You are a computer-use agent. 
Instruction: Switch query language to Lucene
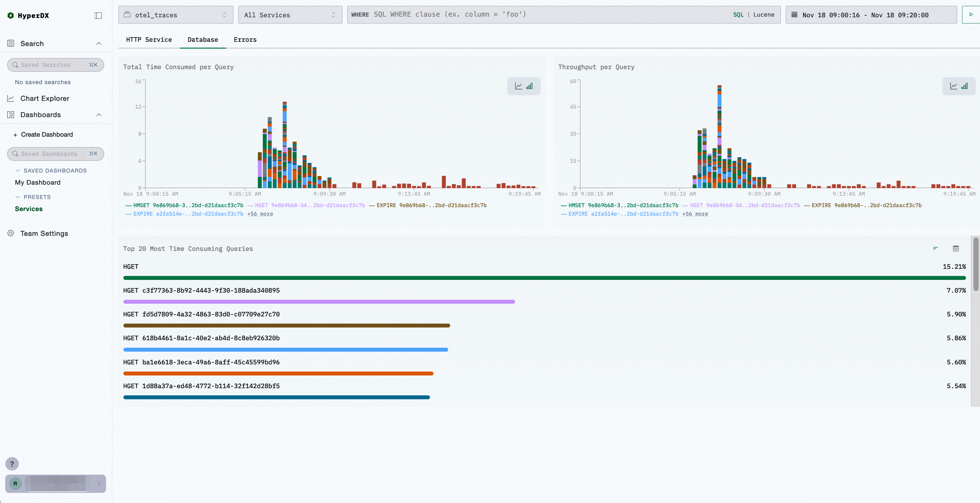764,15
